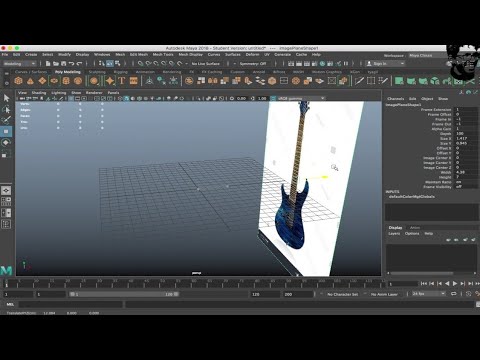Choose the Select tool arrow in toolbox
Viewport: 480px width, 360px height.
(x=6, y=98)
